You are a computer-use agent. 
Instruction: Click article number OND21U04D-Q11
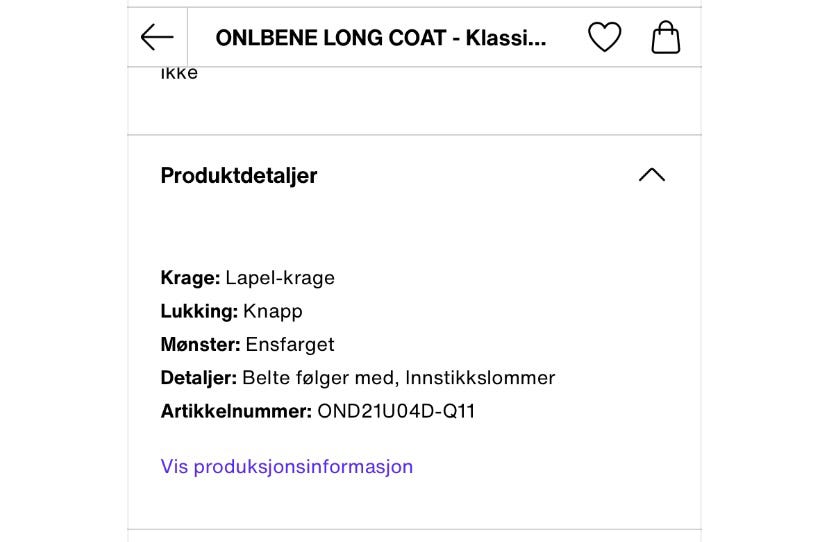click(x=396, y=411)
